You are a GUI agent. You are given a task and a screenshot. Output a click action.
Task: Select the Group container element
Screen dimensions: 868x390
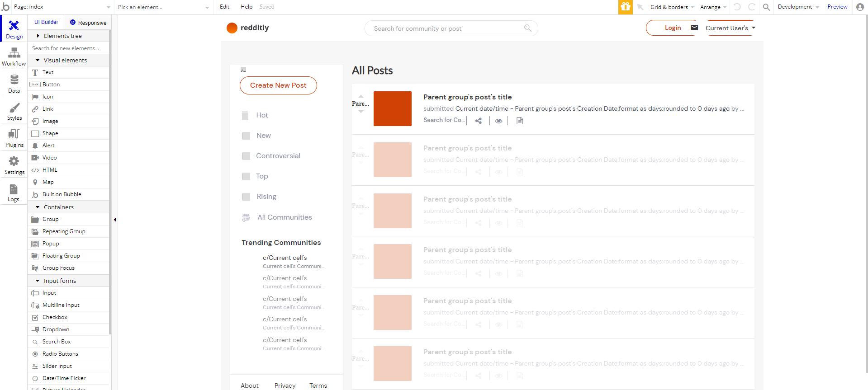(x=69, y=219)
